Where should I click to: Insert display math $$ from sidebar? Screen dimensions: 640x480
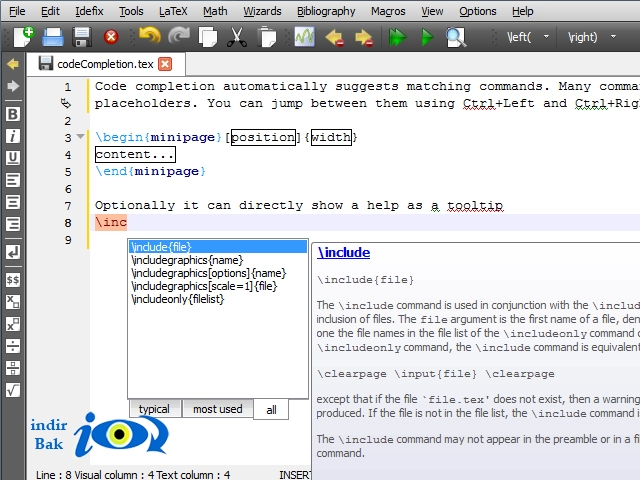pos(13,280)
